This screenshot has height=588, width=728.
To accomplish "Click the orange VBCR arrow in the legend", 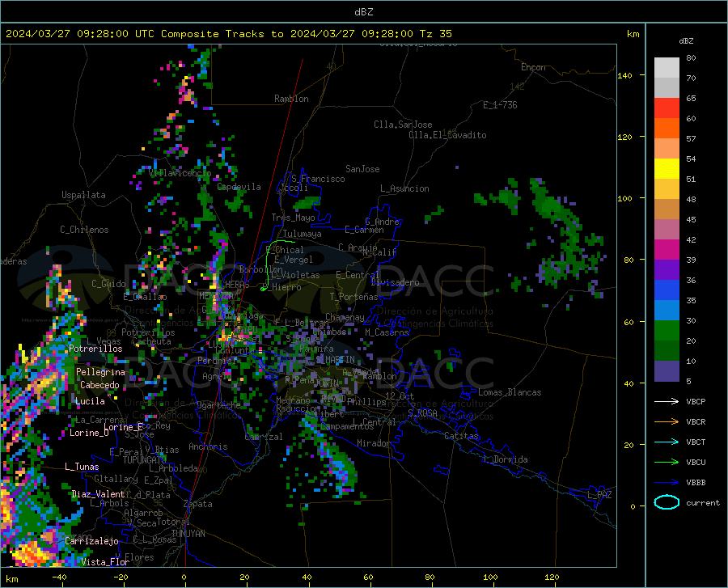I will tap(667, 421).
